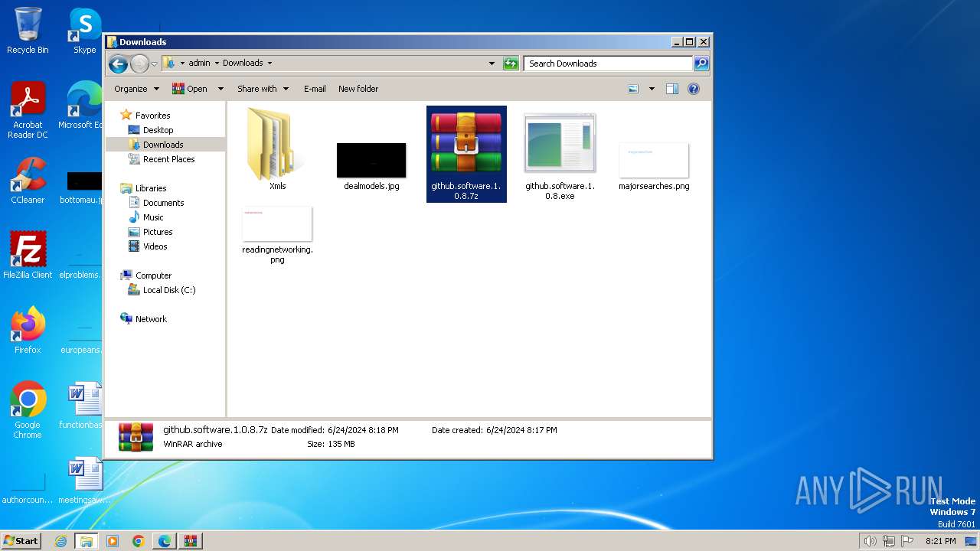Open the Pictures library
The width and height of the screenshot is (980, 551).
pos(158,232)
